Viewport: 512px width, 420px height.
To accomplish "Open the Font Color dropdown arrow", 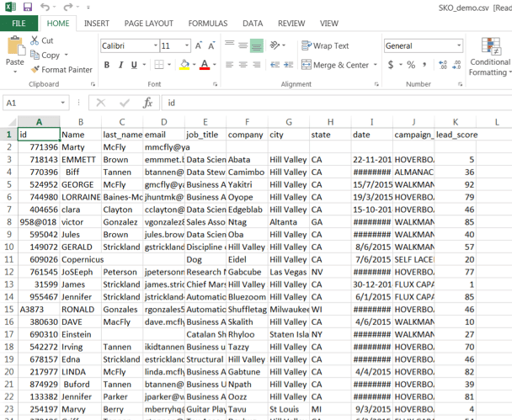I will click(x=215, y=65).
